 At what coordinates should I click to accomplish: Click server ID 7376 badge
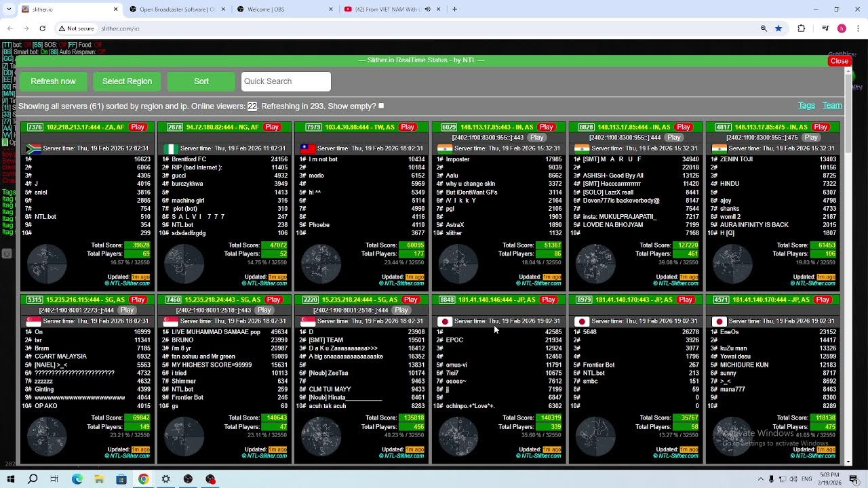[x=35, y=127]
